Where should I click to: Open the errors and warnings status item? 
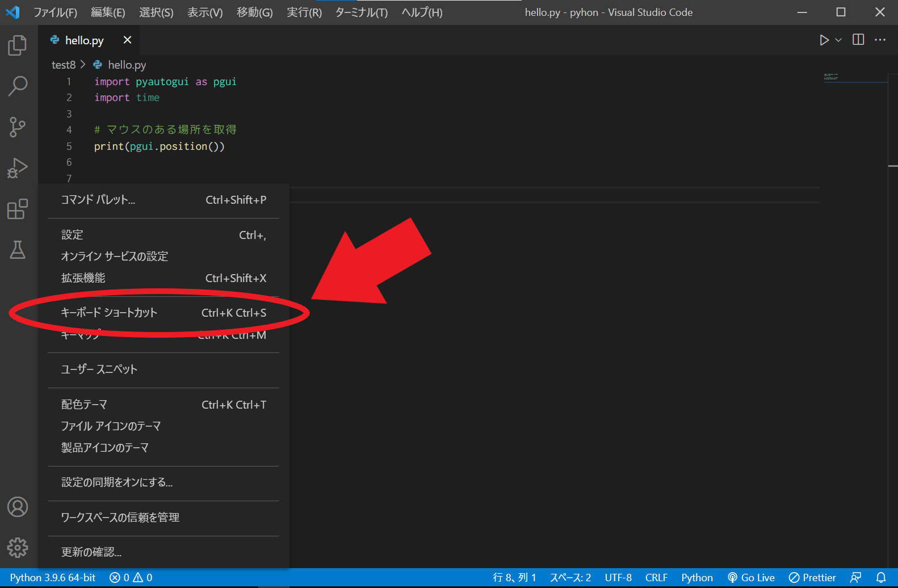click(x=131, y=578)
